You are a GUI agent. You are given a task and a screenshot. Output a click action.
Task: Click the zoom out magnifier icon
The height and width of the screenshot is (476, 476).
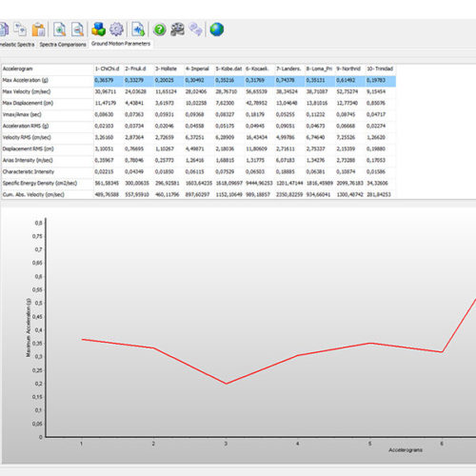(77, 30)
